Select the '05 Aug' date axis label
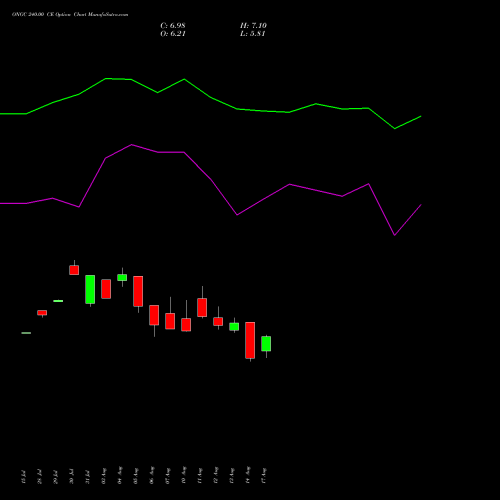This screenshot has width=500, height=500. (135, 475)
